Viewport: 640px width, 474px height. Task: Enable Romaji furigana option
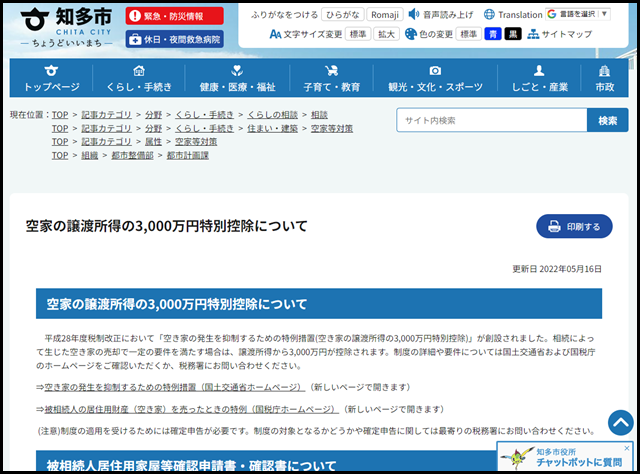click(384, 15)
